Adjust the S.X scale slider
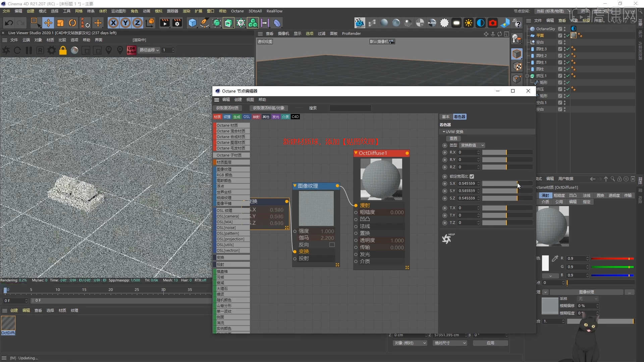The width and height of the screenshot is (644, 362). (x=507, y=184)
